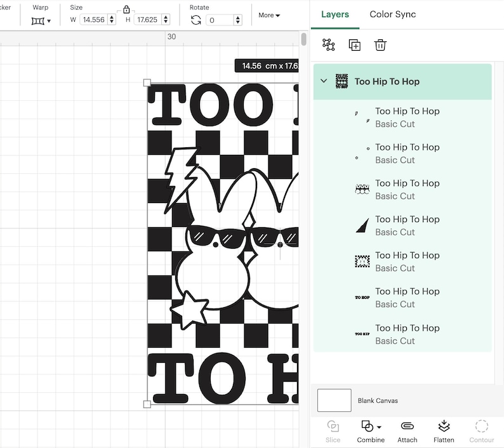504x448 pixels.
Task: Click the star shape in the design
Action: (x=190, y=310)
